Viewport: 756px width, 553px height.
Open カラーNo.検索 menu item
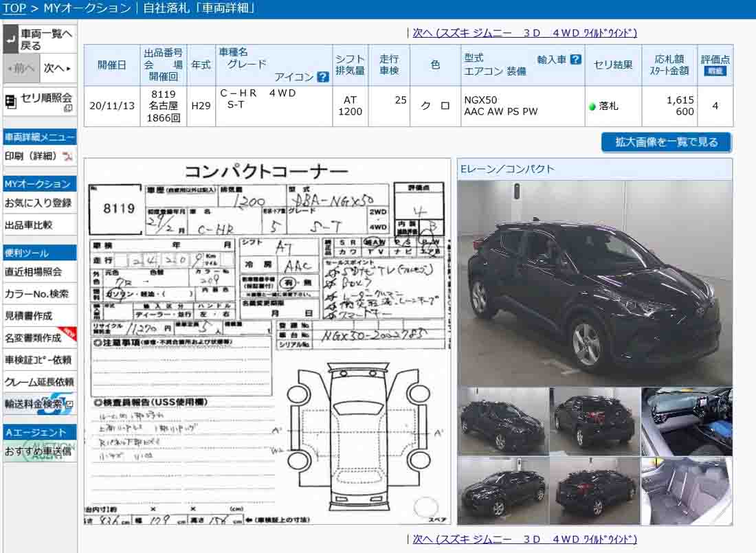click(x=36, y=294)
